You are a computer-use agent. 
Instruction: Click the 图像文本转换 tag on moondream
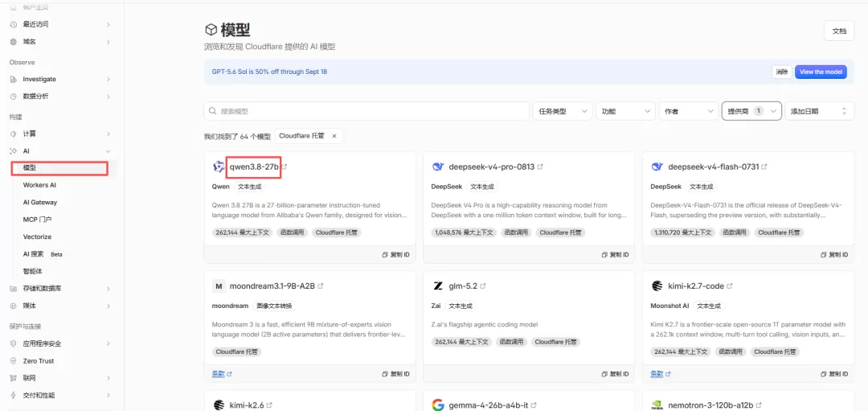point(276,306)
